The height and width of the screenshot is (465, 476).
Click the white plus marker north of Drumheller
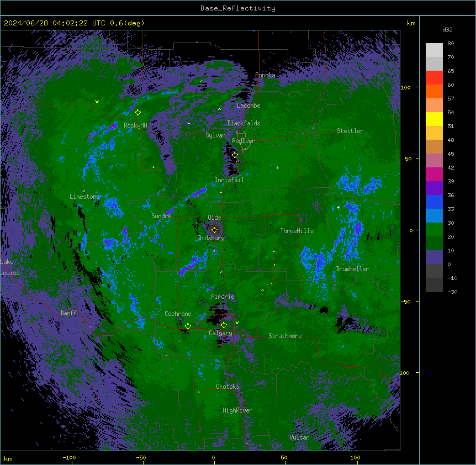(x=338, y=207)
